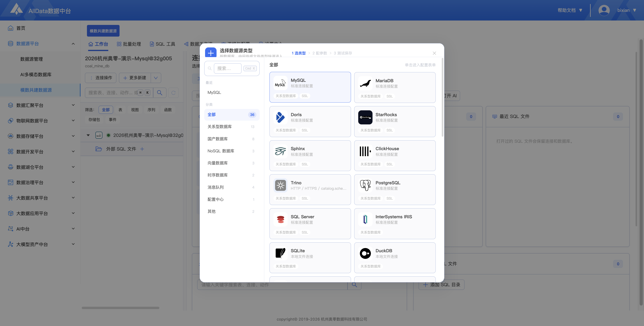Switch to the SQL 工具 tab

[162, 44]
